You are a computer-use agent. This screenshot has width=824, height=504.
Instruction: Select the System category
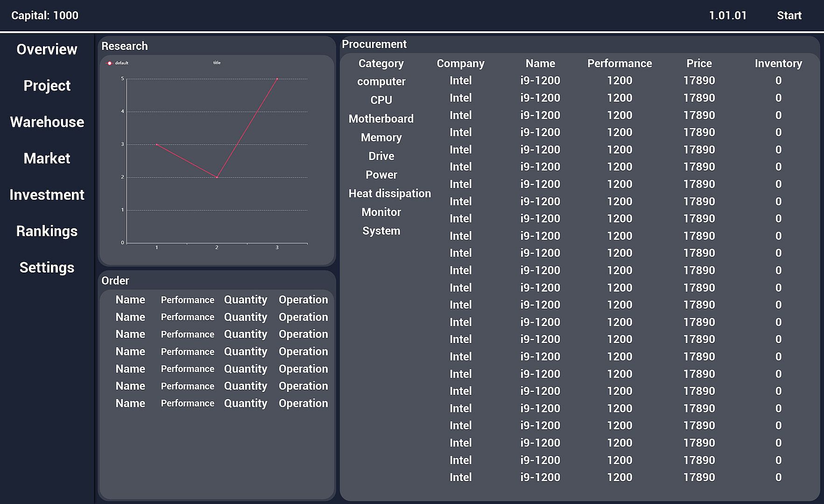point(381,231)
